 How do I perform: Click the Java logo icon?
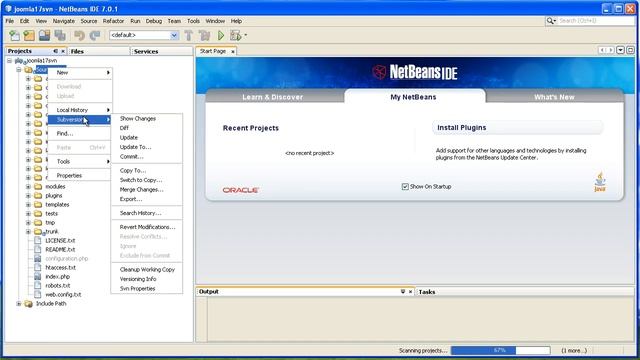pos(600,182)
